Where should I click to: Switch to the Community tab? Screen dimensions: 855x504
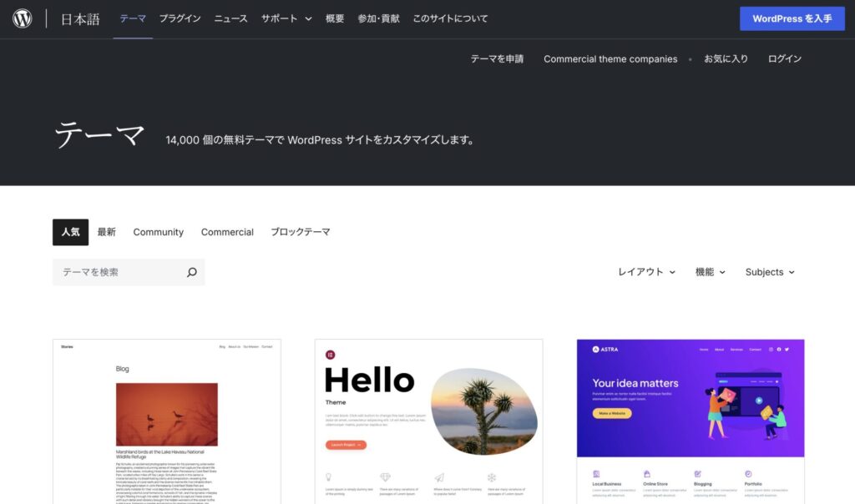(x=158, y=232)
